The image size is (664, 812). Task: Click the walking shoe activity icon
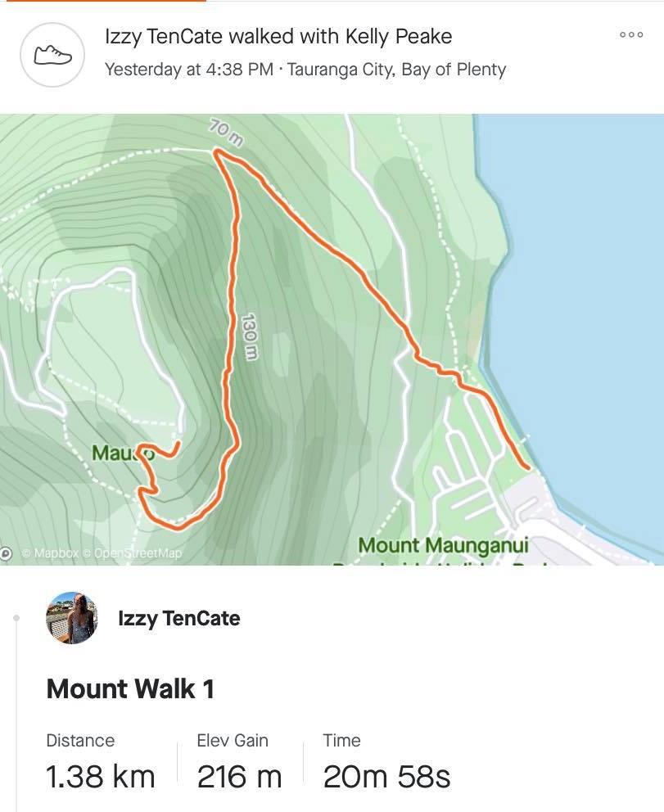tap(52, 55)
